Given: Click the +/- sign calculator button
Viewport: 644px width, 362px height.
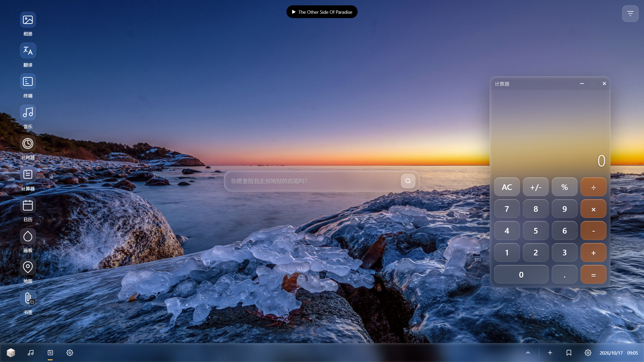Looking at the screenshot, I should (536, 187).
